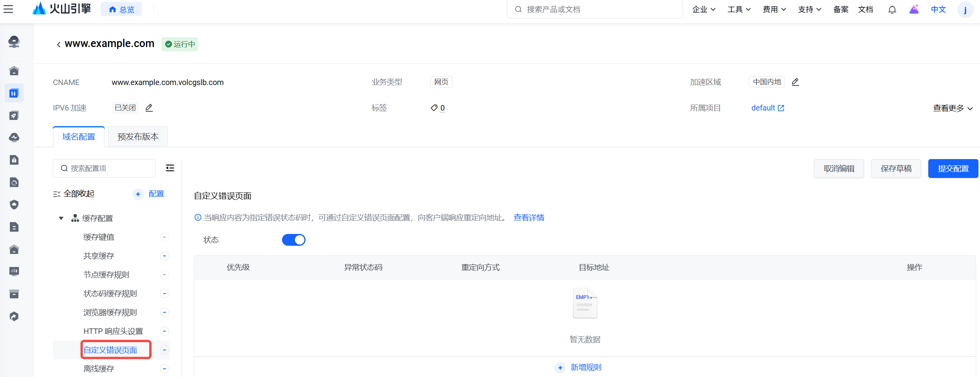Select 离线缓存 in the config list

click(99, 368)
